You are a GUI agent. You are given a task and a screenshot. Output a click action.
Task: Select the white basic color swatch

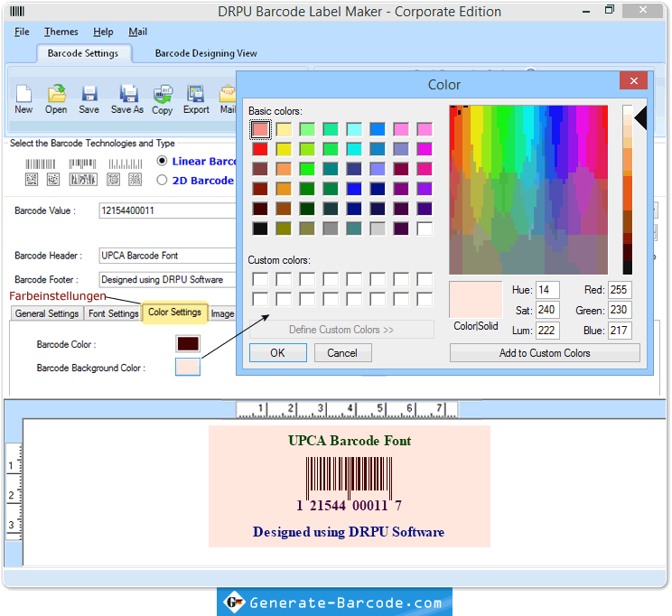point(425,229)
